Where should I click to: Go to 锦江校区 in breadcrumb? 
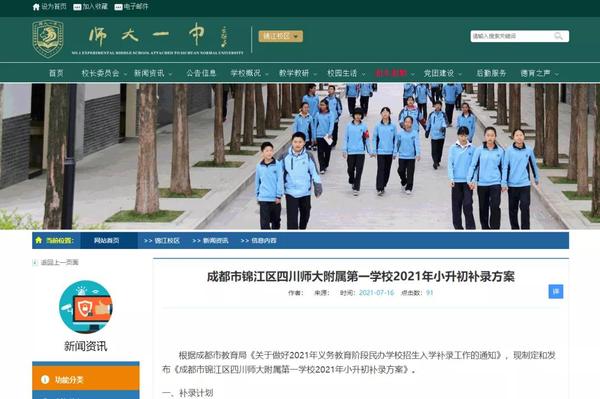tap(167, 240)
